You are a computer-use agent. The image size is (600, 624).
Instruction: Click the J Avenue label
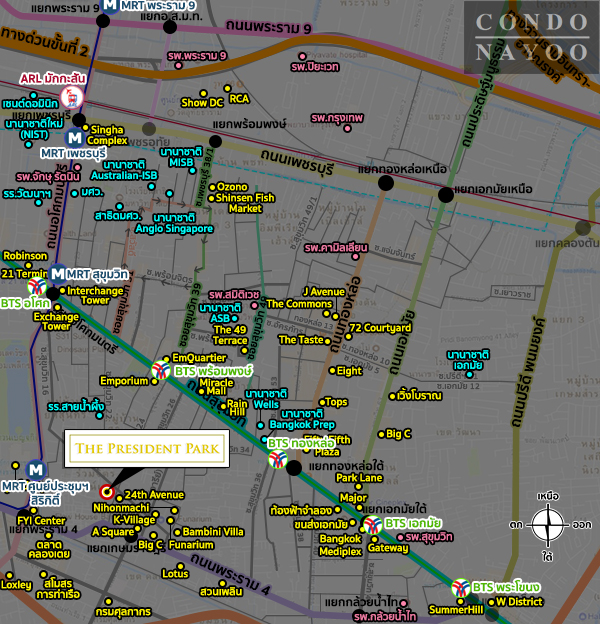[x=324, y=292]
